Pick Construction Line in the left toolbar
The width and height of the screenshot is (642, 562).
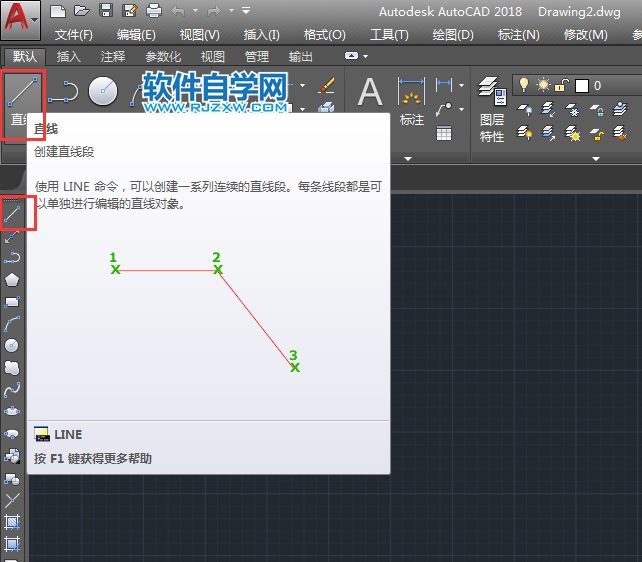[12, 237]
